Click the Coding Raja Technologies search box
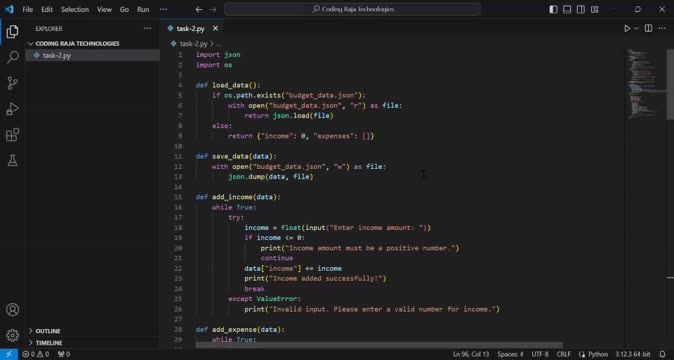 (352, 9)
